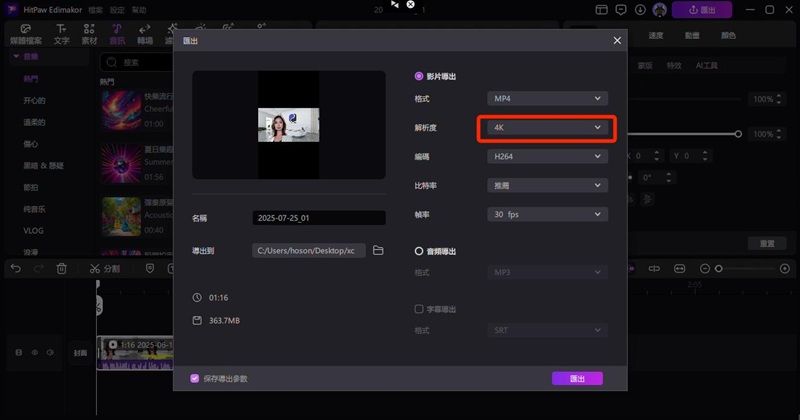Select the 音頻導出 audio export radio button

tap(419, 251)
